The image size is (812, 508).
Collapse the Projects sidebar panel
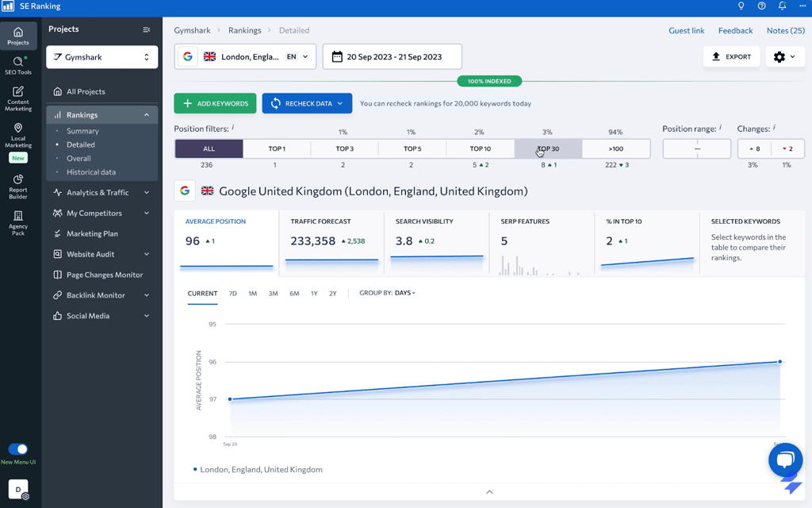pos(147,29)
